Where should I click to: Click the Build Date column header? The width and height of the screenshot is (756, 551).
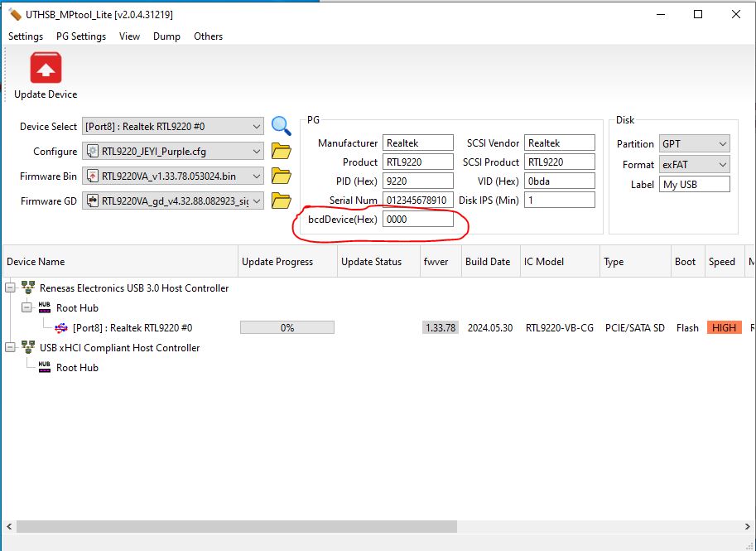click(x=491, y=262)
